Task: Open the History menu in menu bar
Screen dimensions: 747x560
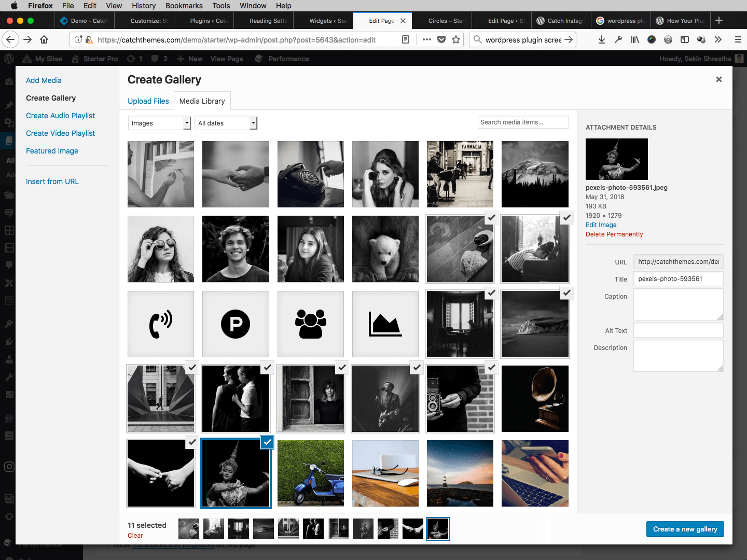Action: point(144,6)
